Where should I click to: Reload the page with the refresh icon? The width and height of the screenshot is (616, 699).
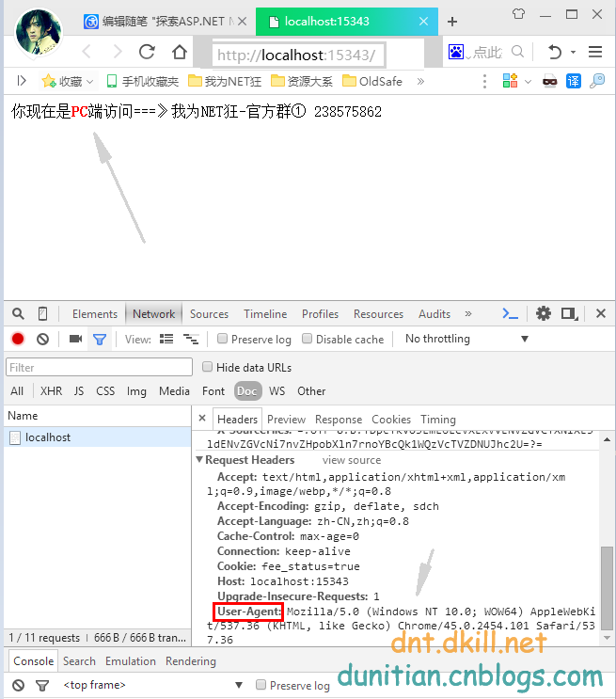[147, 52]
